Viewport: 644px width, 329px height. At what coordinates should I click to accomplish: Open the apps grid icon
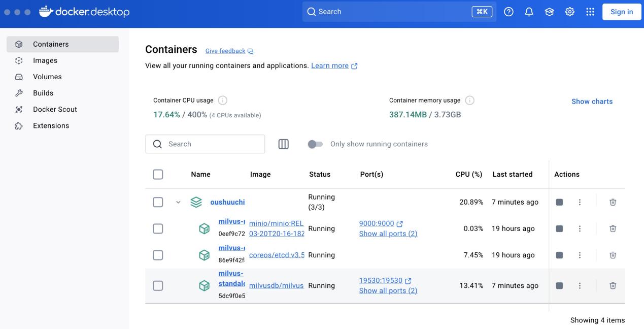point(590,12)
